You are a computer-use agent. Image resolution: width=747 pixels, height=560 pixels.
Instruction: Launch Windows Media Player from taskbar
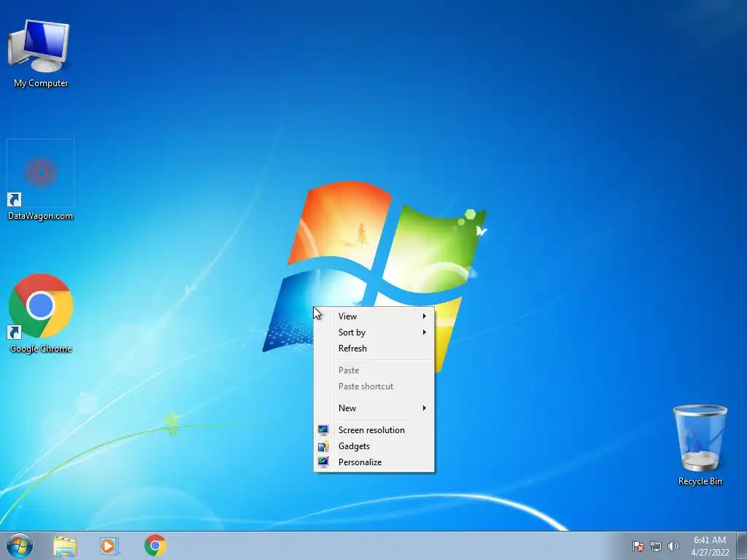tap(109, 545)
